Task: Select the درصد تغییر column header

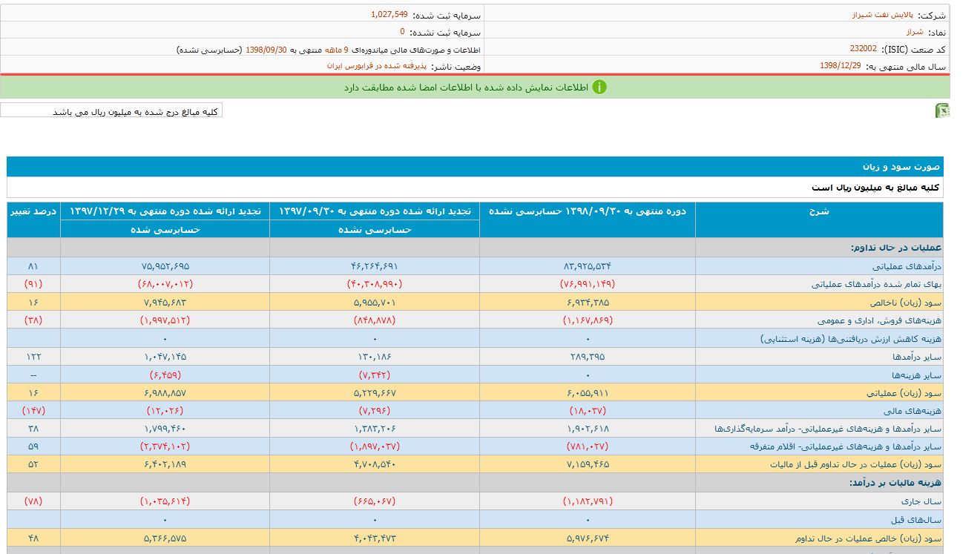Action: coord(33,211)
